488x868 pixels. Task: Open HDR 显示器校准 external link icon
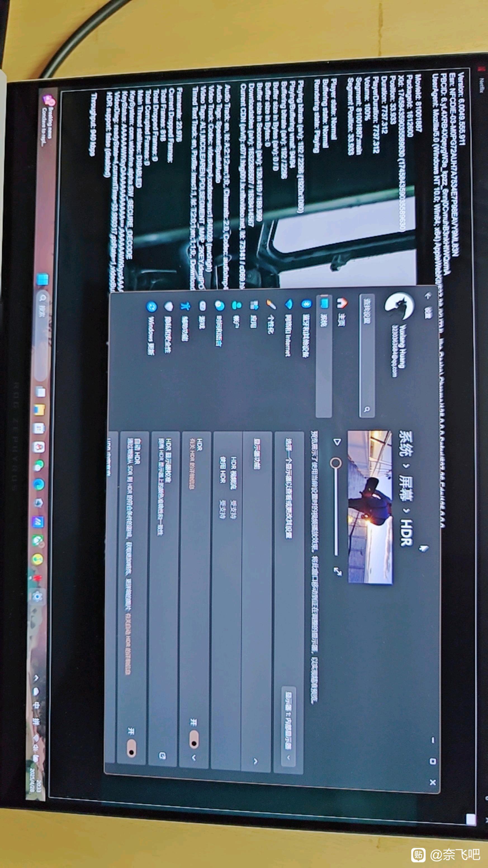click(x=162, y=756)
